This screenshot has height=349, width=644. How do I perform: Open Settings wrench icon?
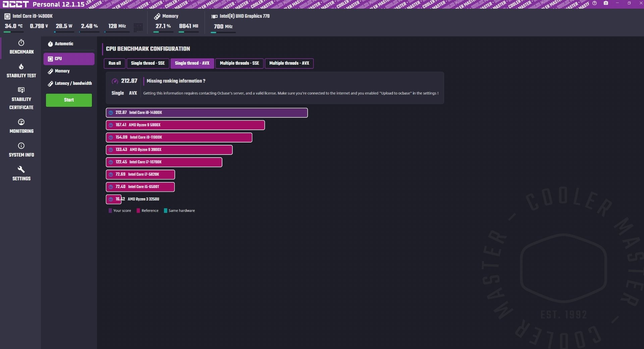coord(21,170)
